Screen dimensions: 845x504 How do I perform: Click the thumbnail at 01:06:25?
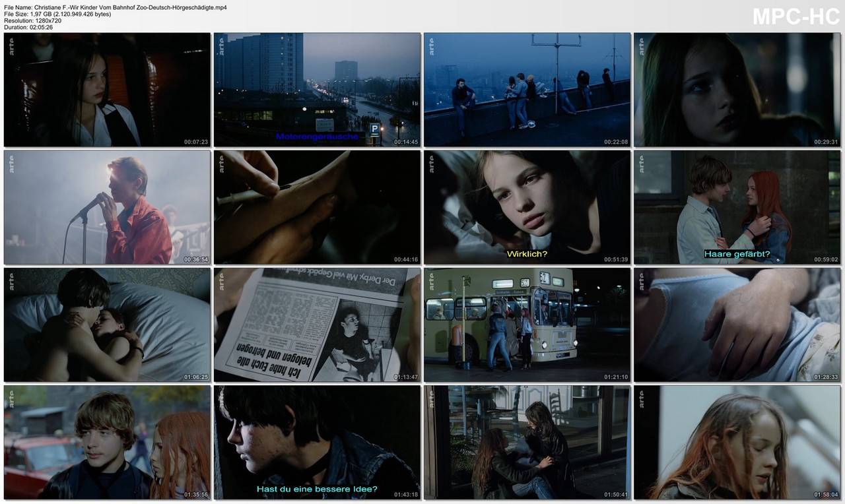107,325
